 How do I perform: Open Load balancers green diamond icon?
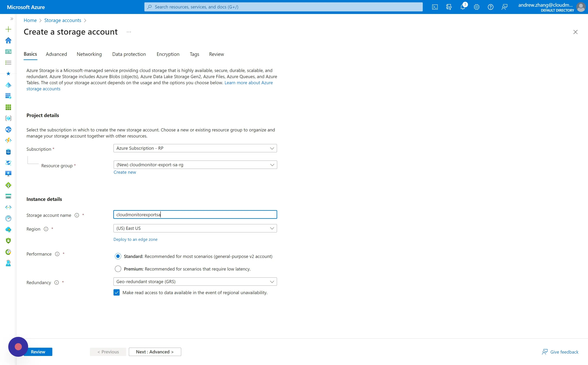coord(8,185)
